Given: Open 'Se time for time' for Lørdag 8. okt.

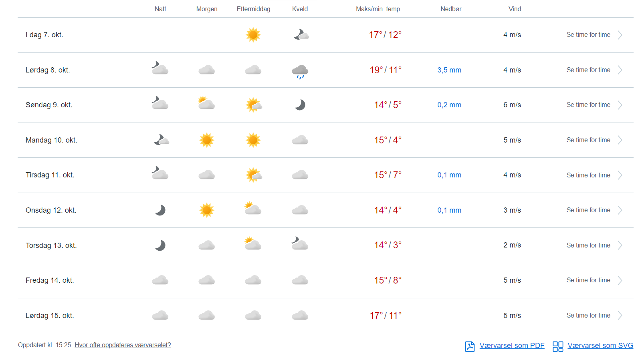Looking at the screenshot, I should pos(588,70).
